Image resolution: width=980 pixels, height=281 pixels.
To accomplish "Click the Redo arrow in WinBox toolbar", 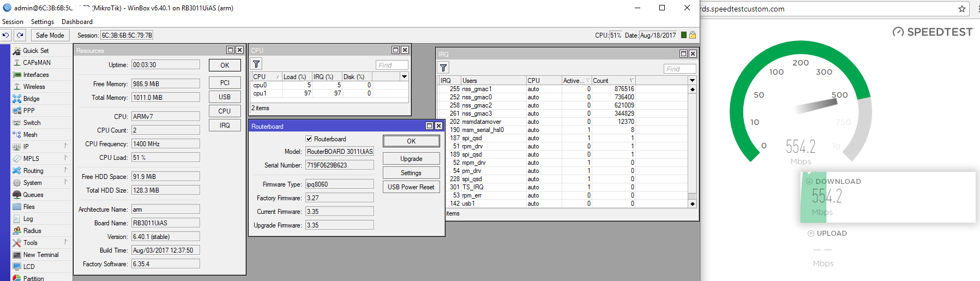I will [x=20, y=35].
